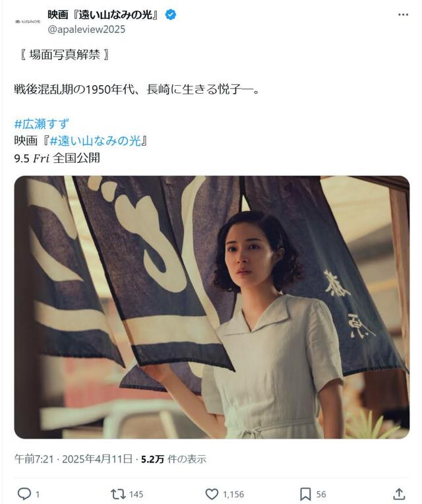View the 5.2万 件の表示 view count
Image resolution: width=422 pixels, height=504 pixels.
pos(174,458)
